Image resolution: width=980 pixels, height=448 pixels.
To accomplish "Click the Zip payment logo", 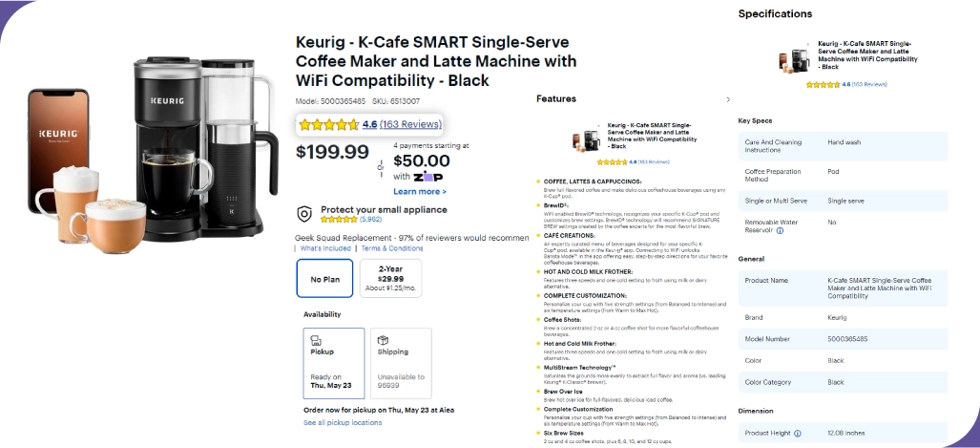I will click(x=429, y=177).
